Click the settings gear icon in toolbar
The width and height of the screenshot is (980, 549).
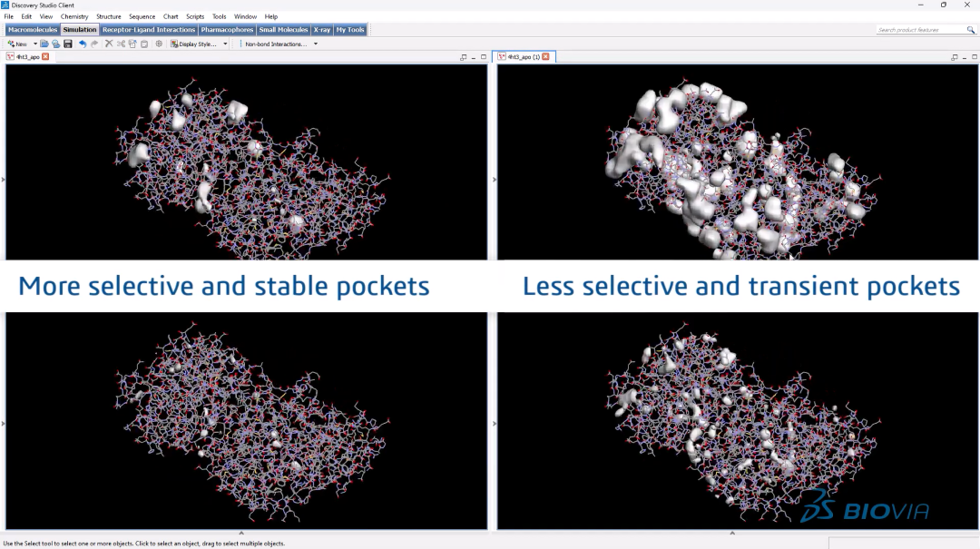click(159, 44)
